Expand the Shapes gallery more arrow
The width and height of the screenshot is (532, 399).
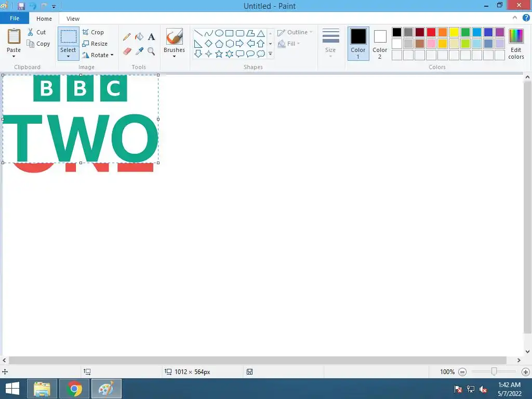tap(270, 54)
